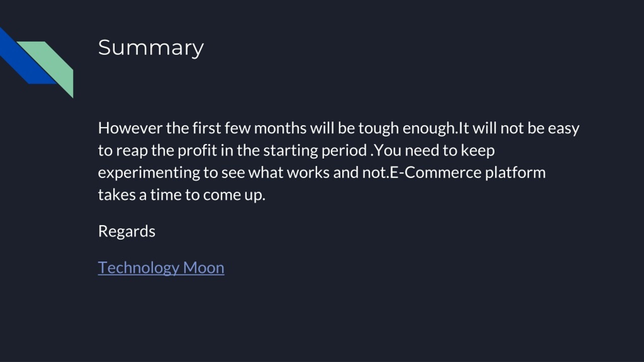
Task: Click the word keep ending second line
Action: (478, 151)
